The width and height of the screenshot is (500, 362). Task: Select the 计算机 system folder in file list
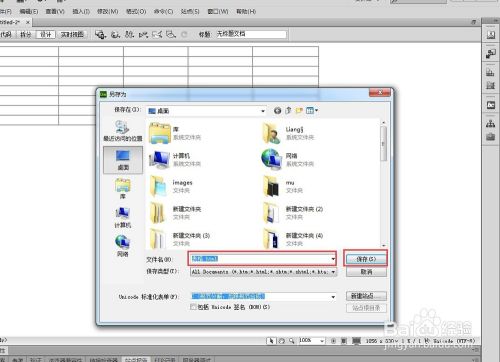point(175,160)
